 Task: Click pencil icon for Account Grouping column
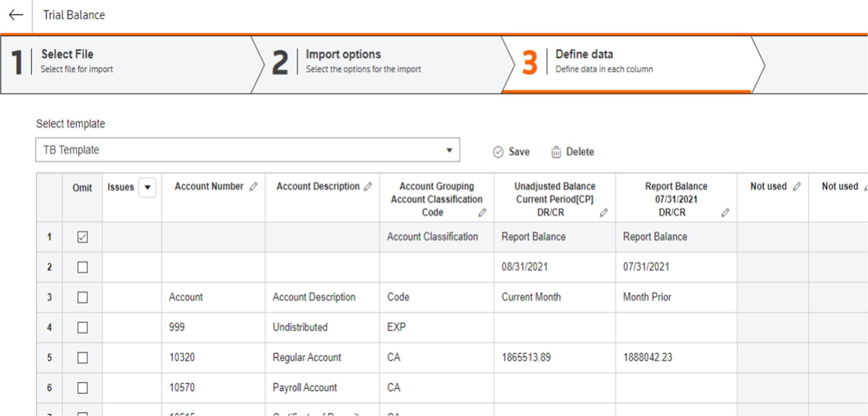(482, 213)
